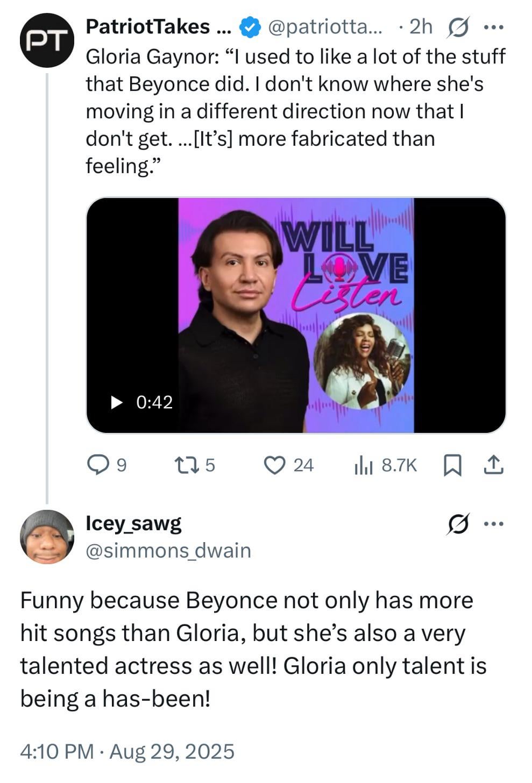Open the Icey_sawg display name
Screen dimensions: 532x783
(133, 523)
